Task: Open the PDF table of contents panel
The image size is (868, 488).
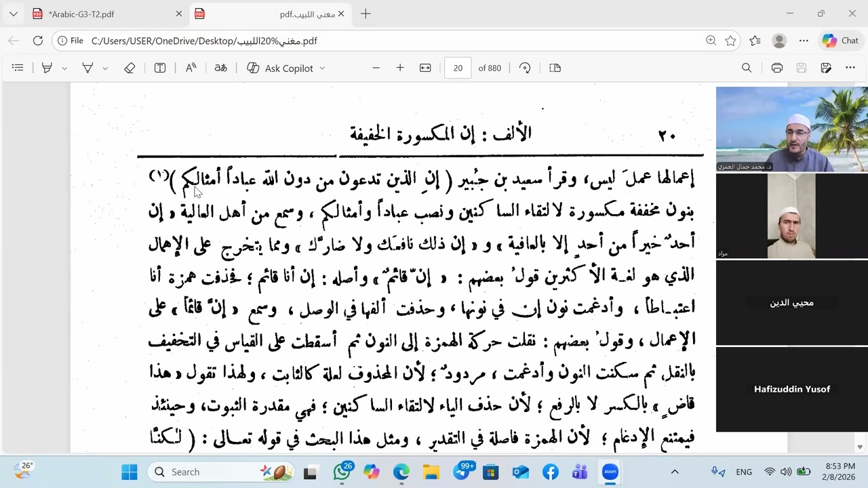Action: [x=18, y=68]
